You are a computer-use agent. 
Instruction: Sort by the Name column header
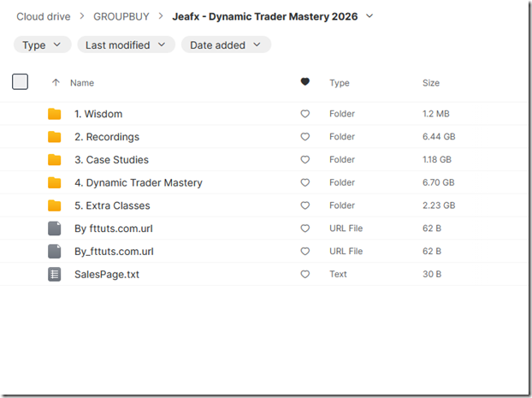point(82,83)
